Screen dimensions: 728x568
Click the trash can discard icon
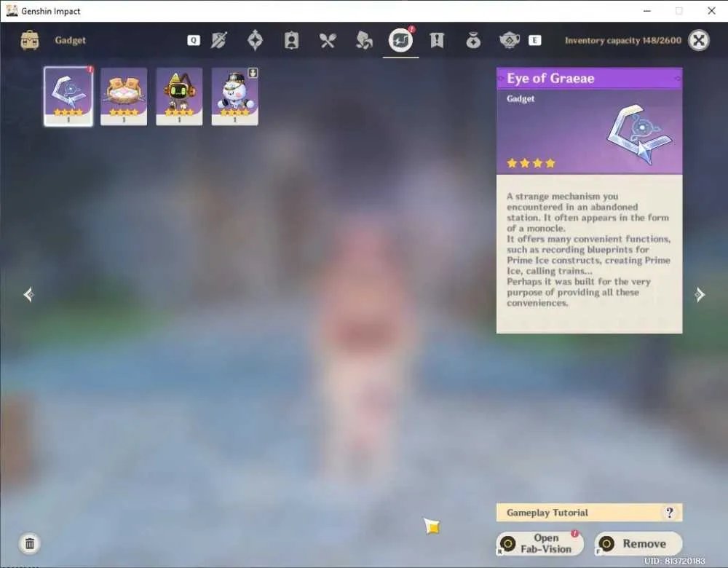point(30,543)
